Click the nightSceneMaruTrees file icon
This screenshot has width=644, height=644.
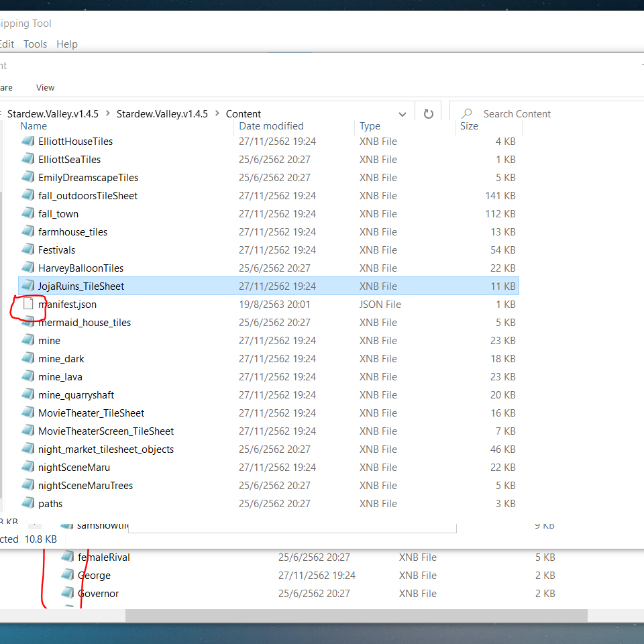click(x=28, y=484)
